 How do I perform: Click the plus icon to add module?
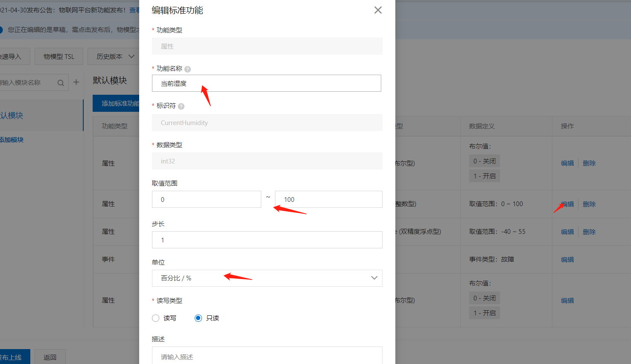[76, 82]
